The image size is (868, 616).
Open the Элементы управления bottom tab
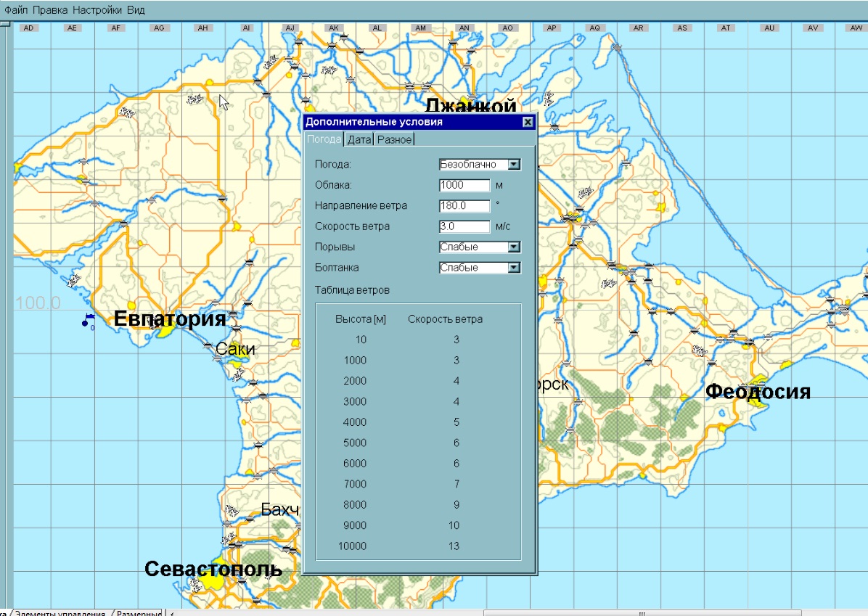60,612
